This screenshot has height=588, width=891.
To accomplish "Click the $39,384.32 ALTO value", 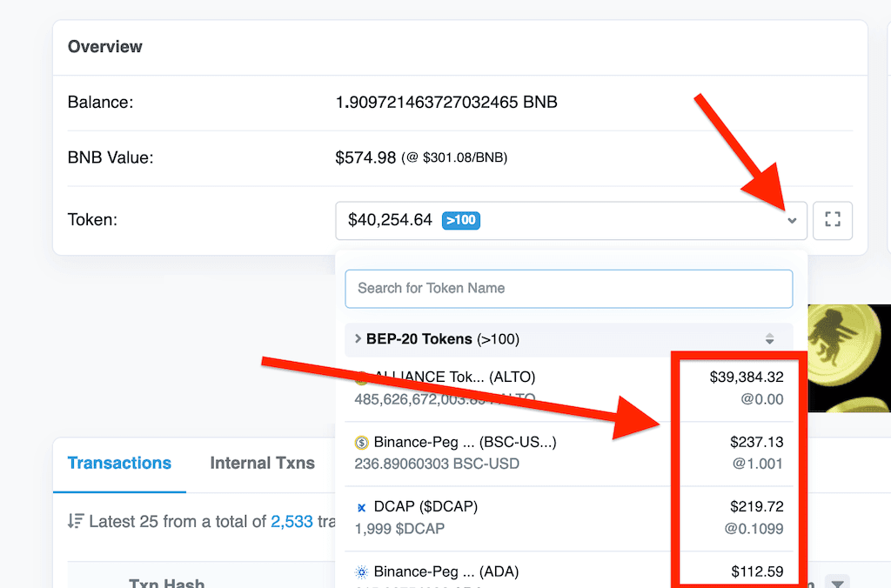I will coord(746,378).
